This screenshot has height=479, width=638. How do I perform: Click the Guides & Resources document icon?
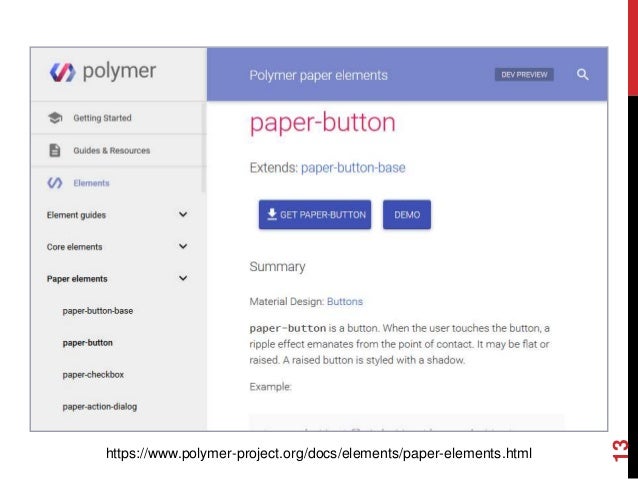[x=55, y=150]
